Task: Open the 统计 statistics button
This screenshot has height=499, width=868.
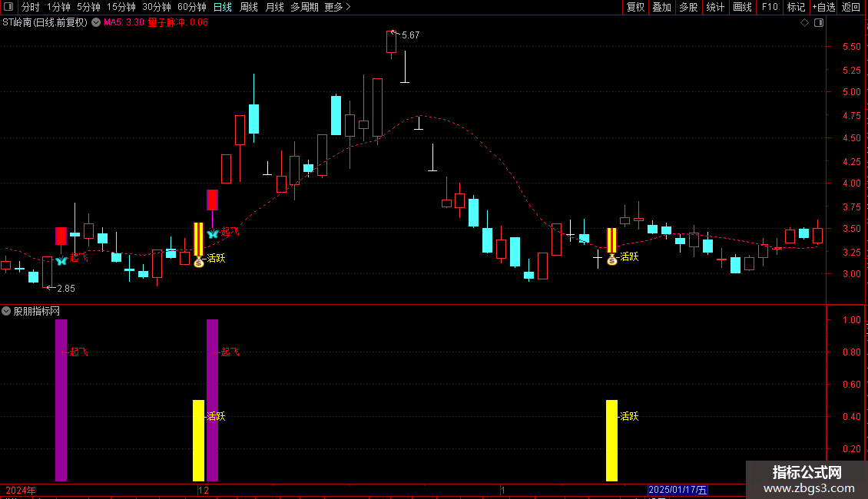Action: [x=715, y=7]
